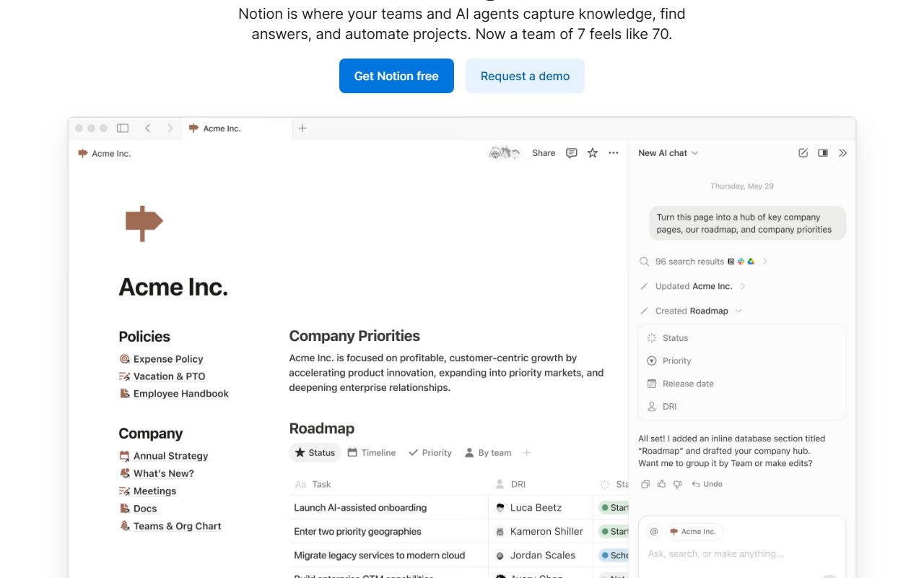
Task: Click the Started status pill on Launch AI-assisted onboarding
Action: click(x=617, y=507)
